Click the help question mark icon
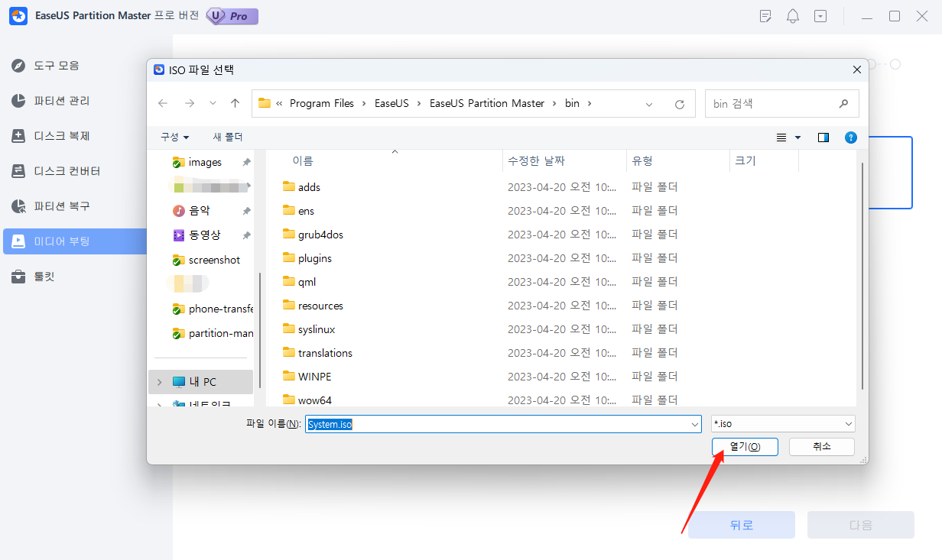942x560 pixels. (850, 138)
